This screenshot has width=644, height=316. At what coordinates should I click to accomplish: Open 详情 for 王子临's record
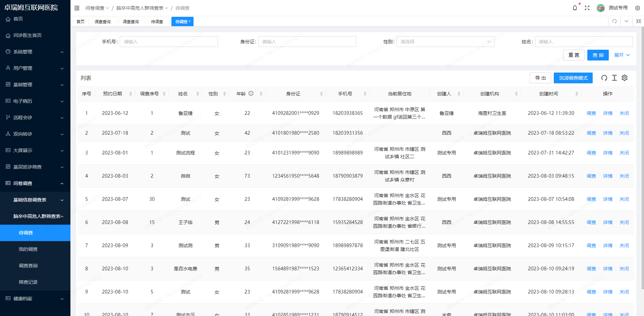coord(607,222)
